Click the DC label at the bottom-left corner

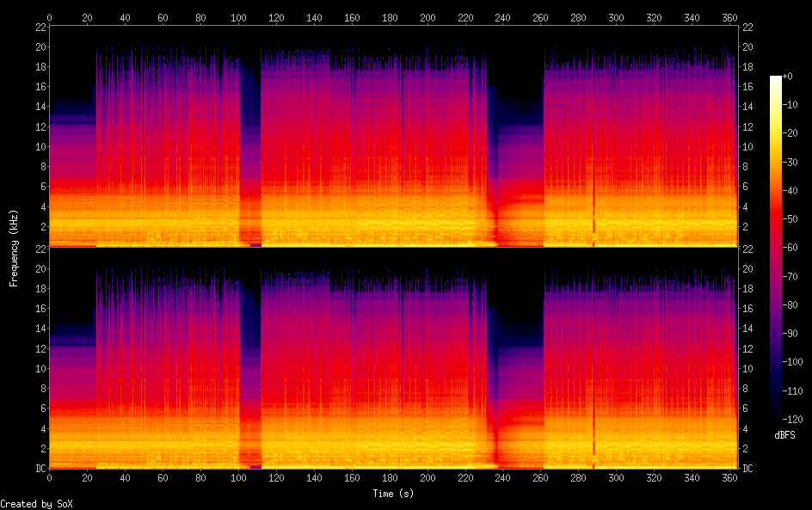[40, 469]
